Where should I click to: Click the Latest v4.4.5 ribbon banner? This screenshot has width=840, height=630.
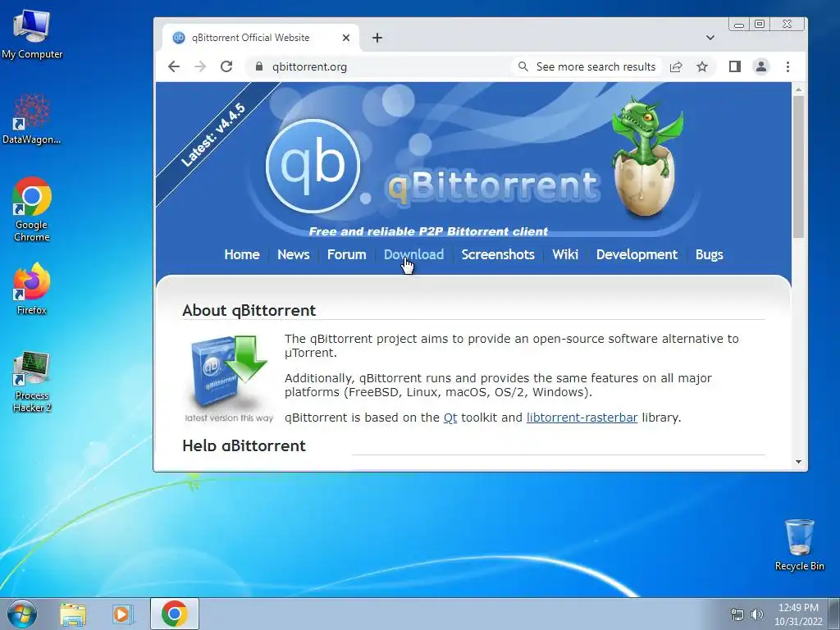[212, 135]
